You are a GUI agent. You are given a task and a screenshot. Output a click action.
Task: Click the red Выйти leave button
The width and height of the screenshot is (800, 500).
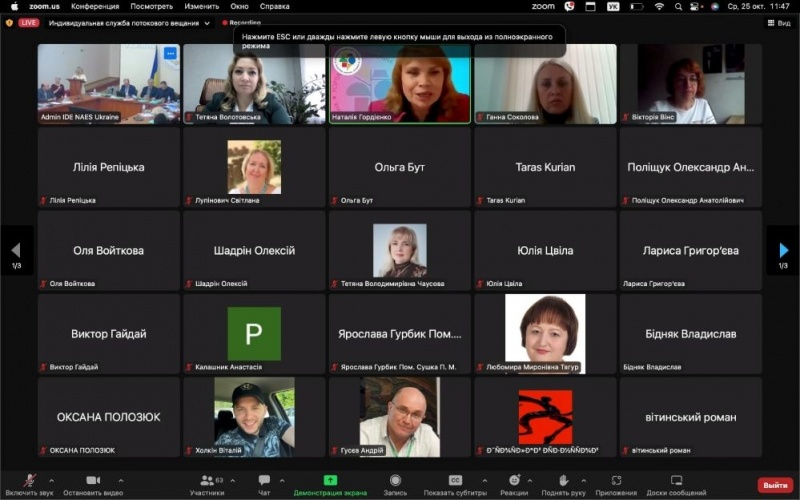pyautogui.click(x=774, y=484)
